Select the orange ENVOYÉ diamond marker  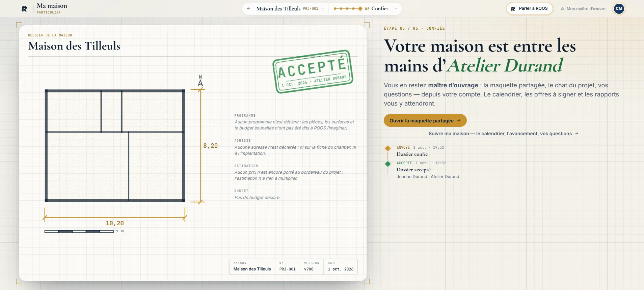click(x=388, y=148)
